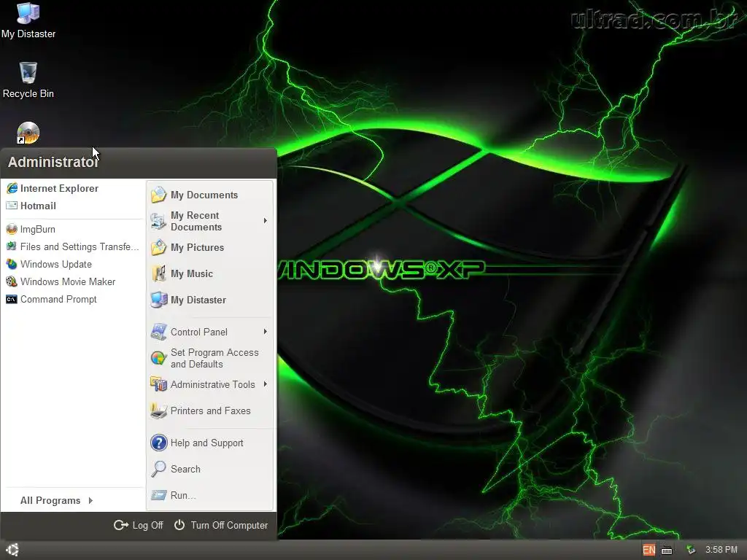Click the Start button on the taskbar
This screenshot has height=560, width=747.
tap(12, 550)
